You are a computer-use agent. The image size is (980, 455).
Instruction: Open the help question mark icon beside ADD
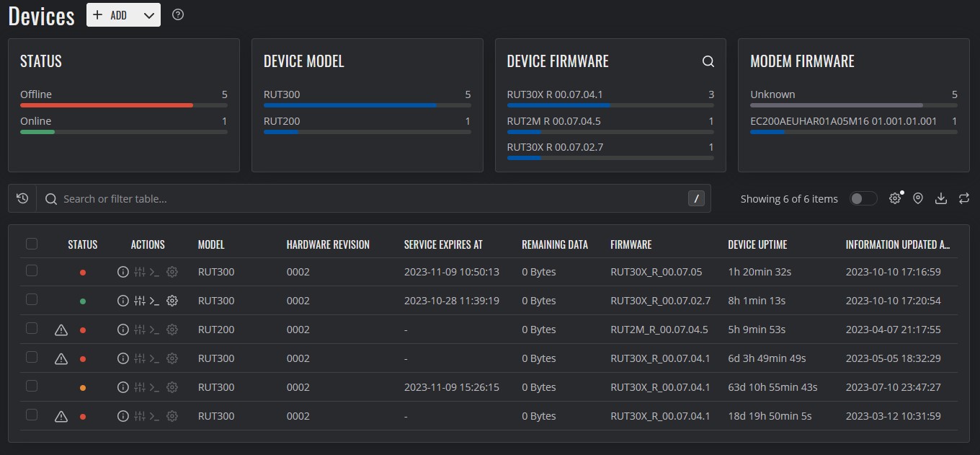click(x=178, y=14)
